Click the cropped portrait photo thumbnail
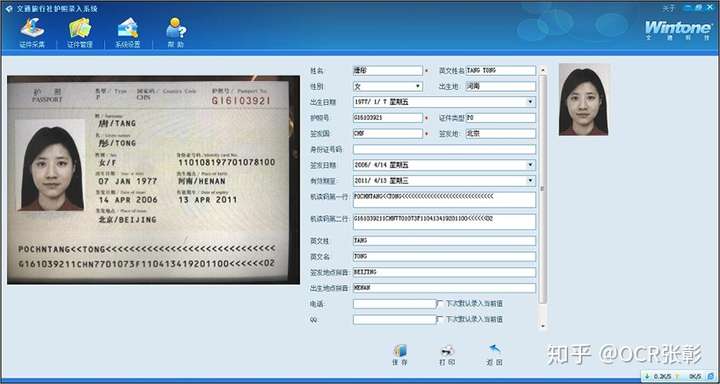The width and height of the screenshot is (720, 384). pyautogui.click(x=584, y=100)
